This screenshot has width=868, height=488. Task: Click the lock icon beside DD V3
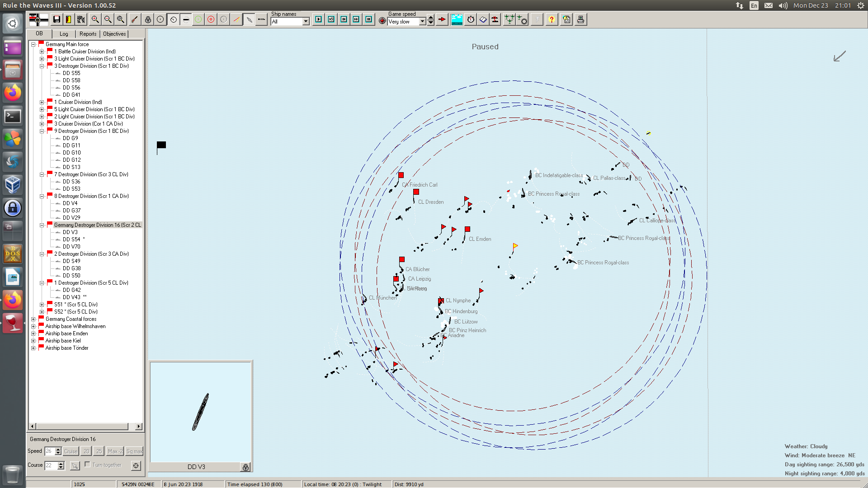(x=245, y=467)
